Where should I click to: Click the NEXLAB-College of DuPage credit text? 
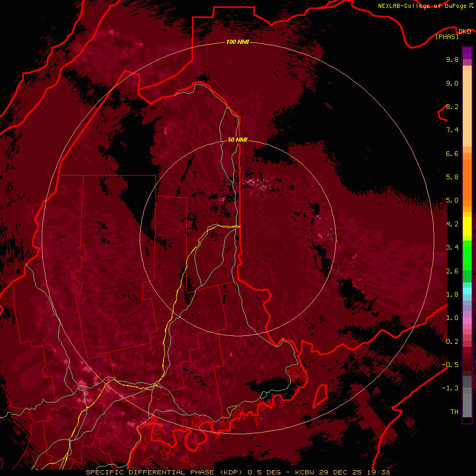pyautogui.click(x=422, y=6)
